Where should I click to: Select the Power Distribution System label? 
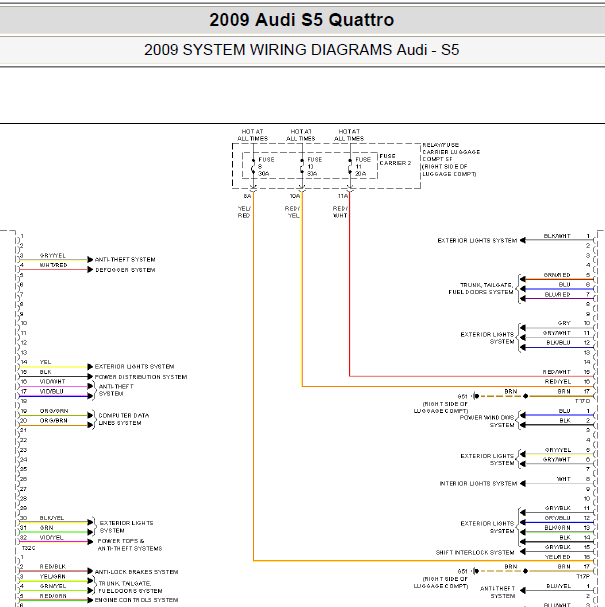[141, 377]
